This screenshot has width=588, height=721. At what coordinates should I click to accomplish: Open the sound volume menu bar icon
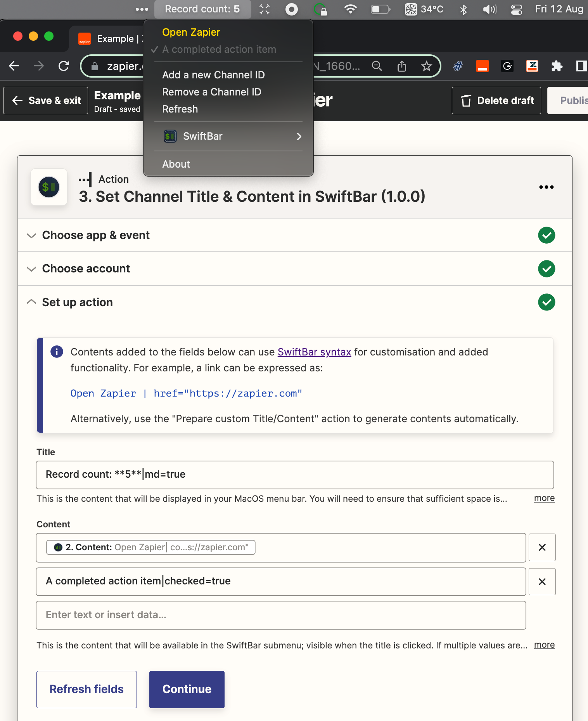click(x=489, y=9)
